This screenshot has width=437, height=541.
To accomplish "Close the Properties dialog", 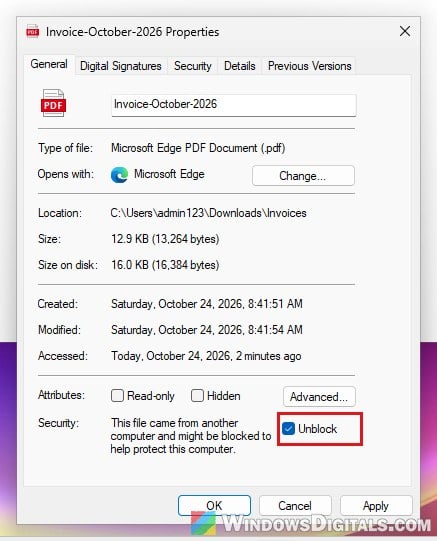I will tap(405, 31).
